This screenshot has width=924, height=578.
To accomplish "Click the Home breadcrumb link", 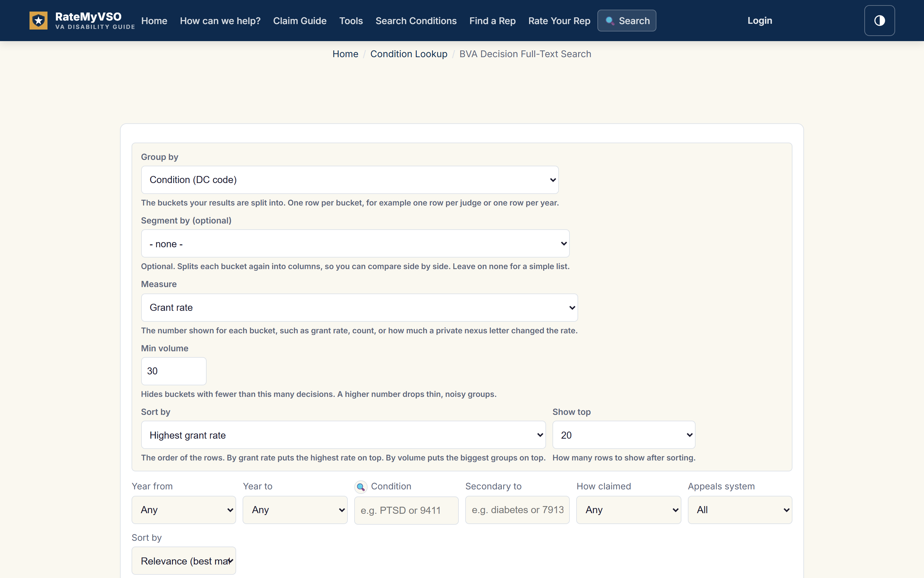I will click(x=345, y=54).
